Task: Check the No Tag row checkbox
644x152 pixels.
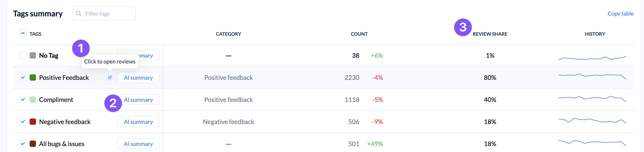Action: click(x=23, y=55)
